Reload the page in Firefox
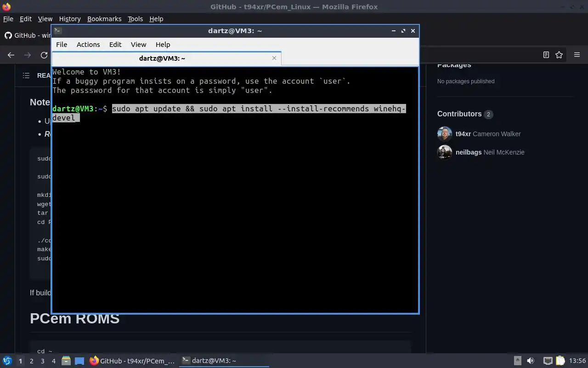Viewport: 588px width, 368px height. click(x=44, y=55)
